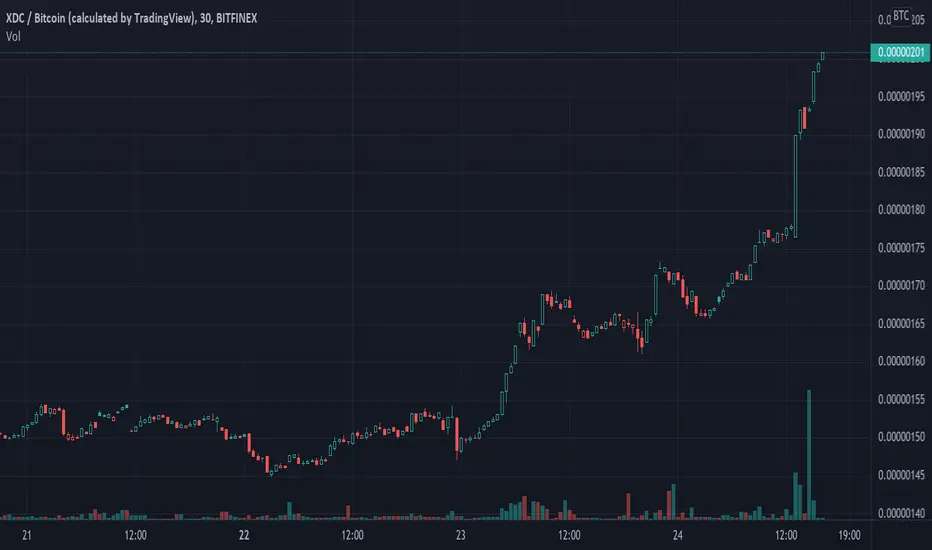Click the 0.00000145 price axis label
Screen dimensions: 932x550
tap(901, 475)
